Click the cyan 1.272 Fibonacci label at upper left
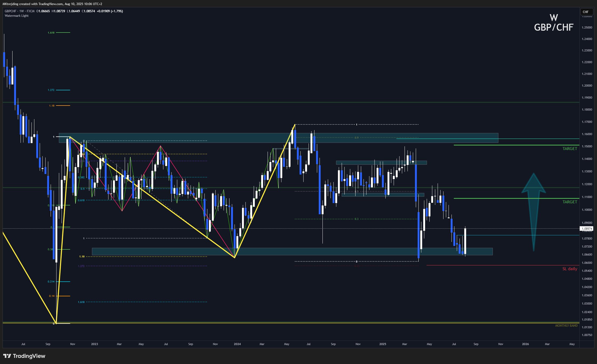Screen dimensions: 597x364 [x=51, y=90]
